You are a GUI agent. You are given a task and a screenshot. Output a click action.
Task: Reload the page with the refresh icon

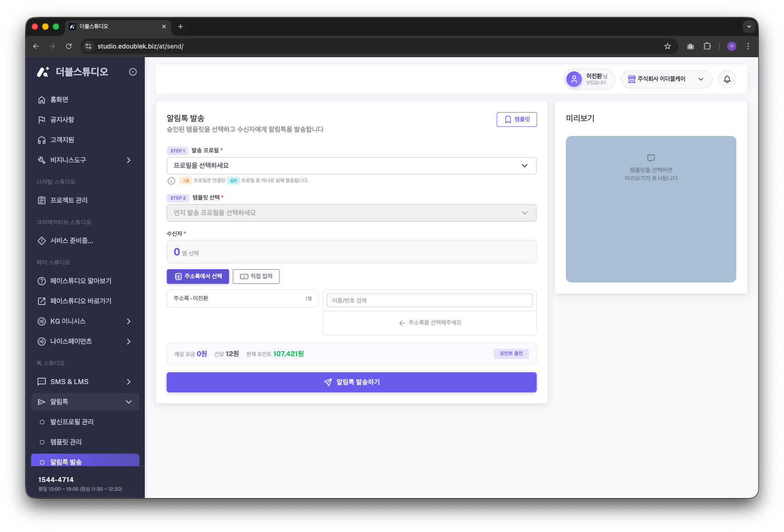pyautogui.click(x=69, y=46)
